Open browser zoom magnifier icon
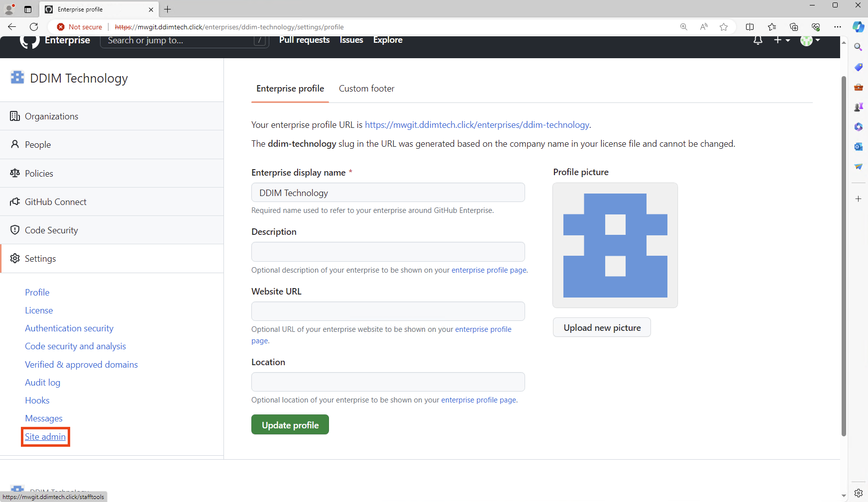This screenshot has height=502, width=868. tap(684, 27)
